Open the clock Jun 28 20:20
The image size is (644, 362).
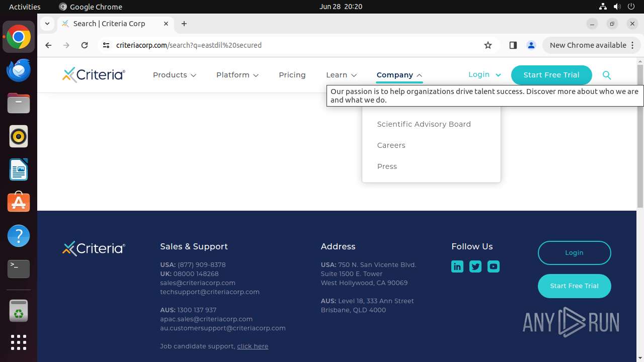341,7
